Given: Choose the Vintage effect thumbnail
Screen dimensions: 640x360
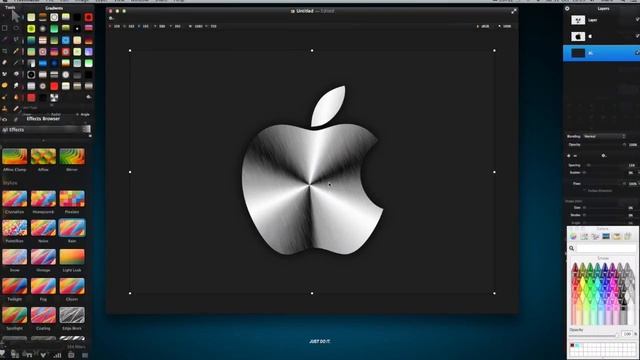Looking at the screenshot, I should pos(43,257).
